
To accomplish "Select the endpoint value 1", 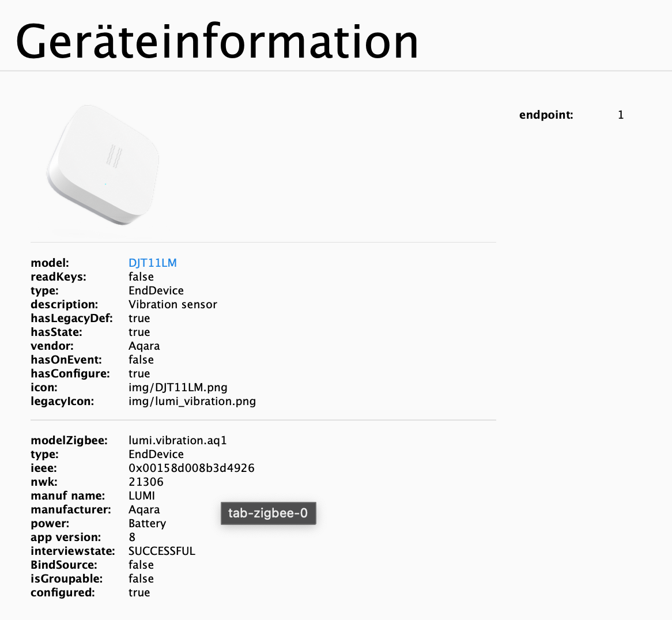I will (621, 115).
